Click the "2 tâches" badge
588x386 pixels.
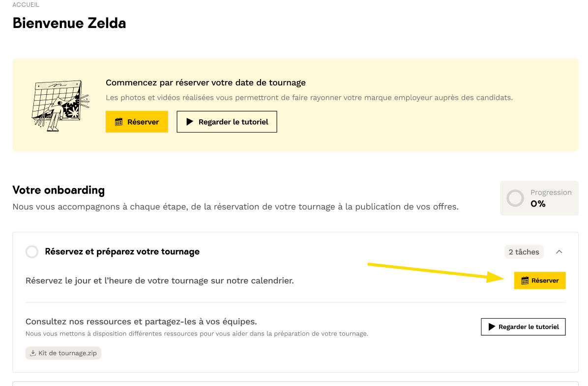524,252
